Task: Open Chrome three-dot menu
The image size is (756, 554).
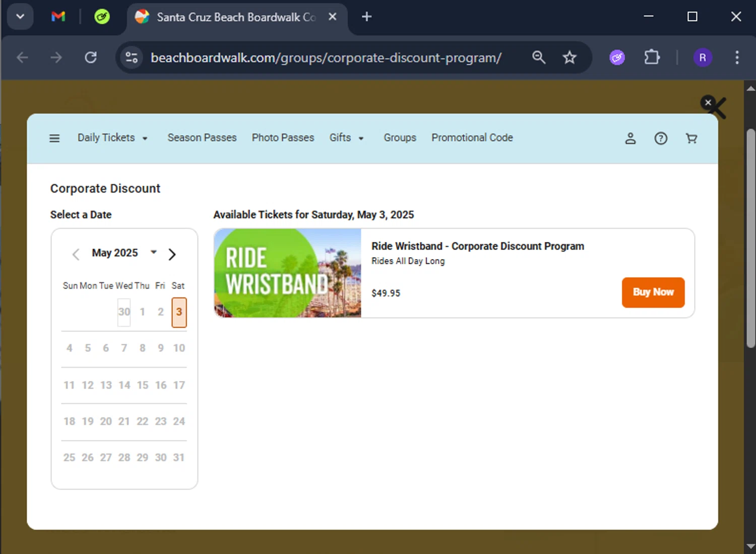Action: tap(737, 57)
